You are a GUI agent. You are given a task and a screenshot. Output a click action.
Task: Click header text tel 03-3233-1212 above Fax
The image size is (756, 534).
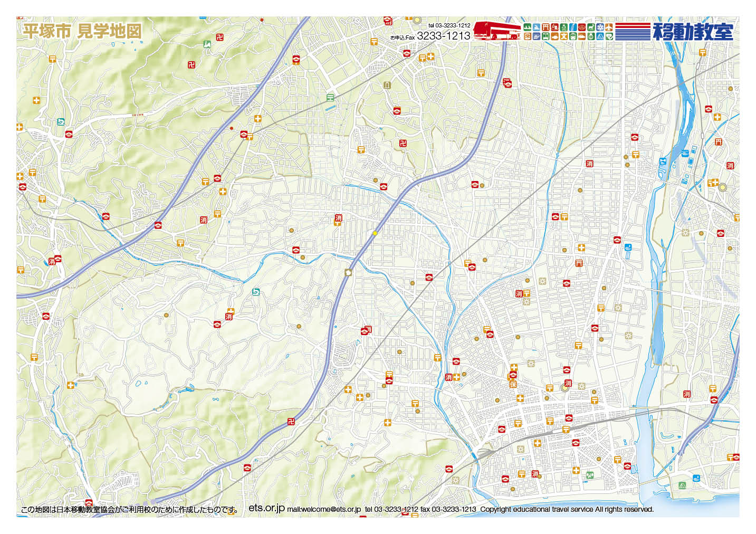point(449,25)
